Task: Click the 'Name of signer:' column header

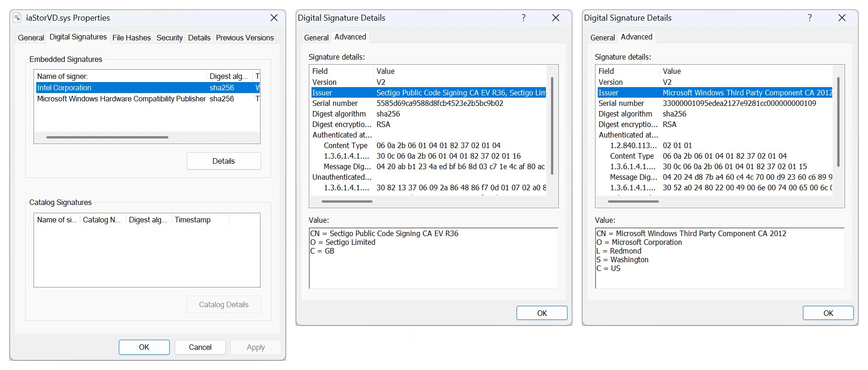Action: [x=121, y=76]
